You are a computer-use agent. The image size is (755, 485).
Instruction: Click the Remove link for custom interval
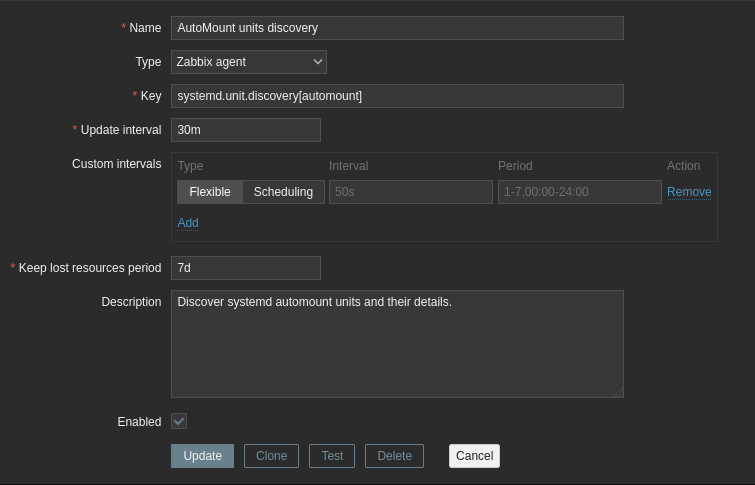[x=689, y=192]
